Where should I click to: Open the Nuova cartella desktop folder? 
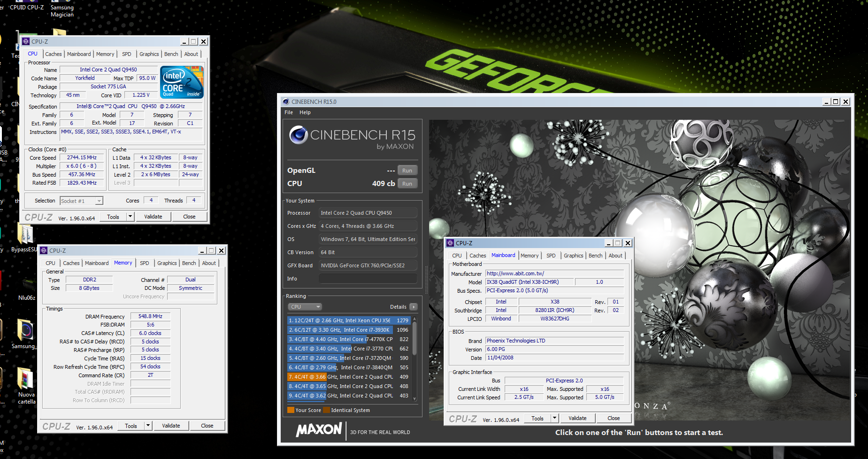(26, 386)
